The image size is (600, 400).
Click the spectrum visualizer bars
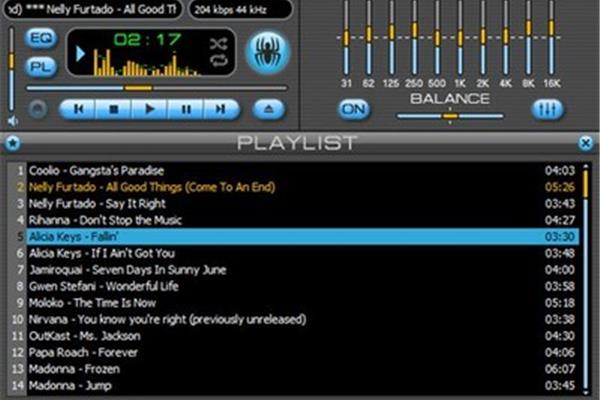tap(147, 63)
